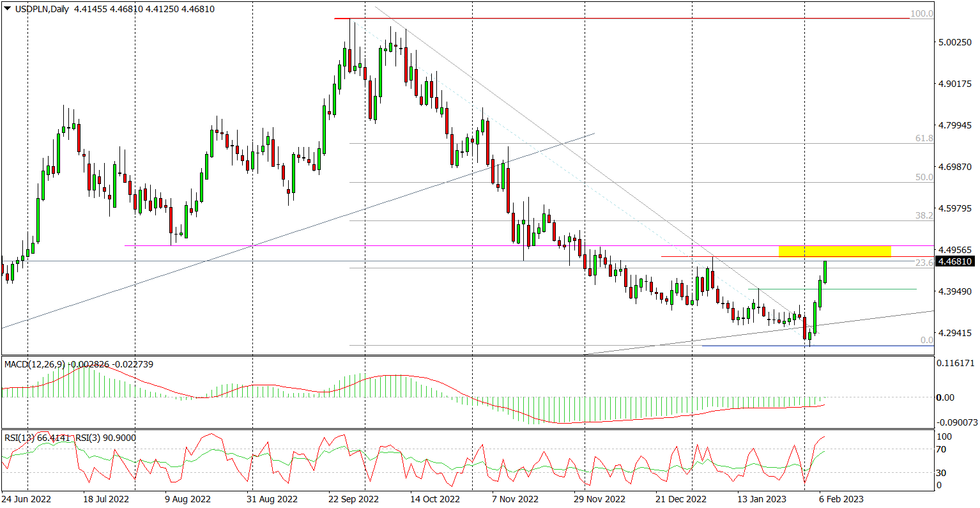The image size is (980, 508).
Task: Click the current price tag 4.46810
Action: pos(955,261)
